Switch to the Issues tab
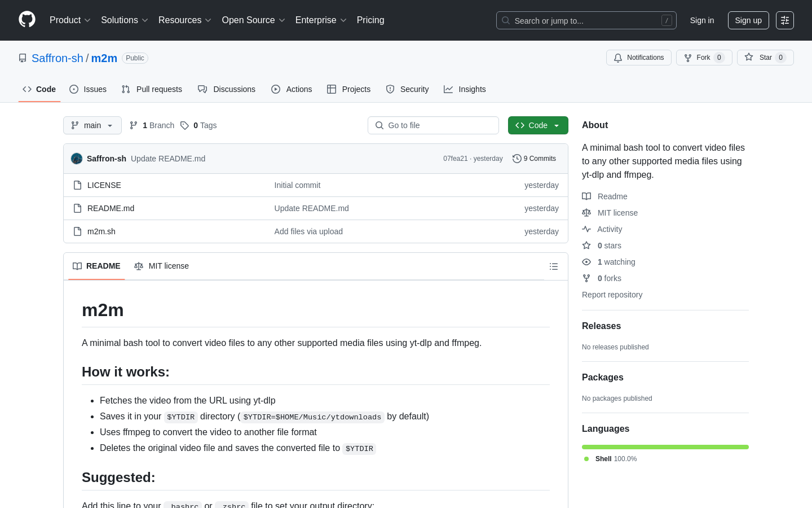 pos(88,89)
